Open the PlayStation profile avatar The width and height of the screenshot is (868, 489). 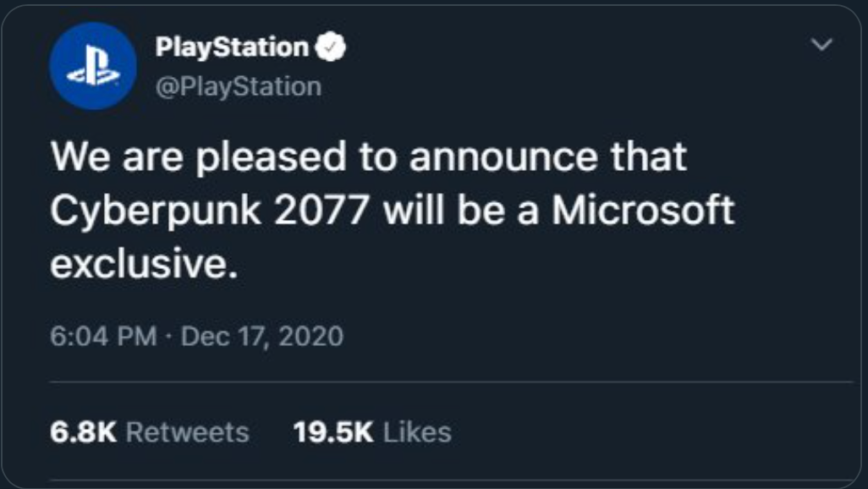coord(93,67)
